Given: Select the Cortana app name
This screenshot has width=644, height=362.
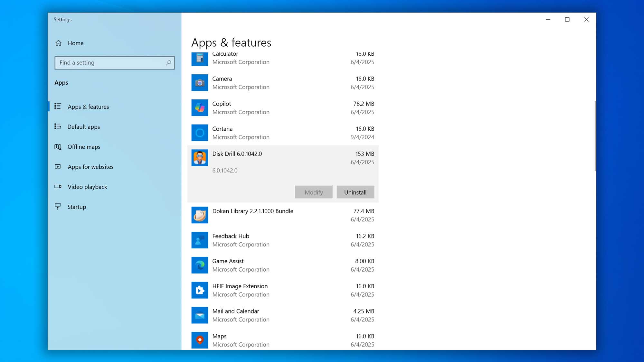Looking at the screenshot, I should (x=222, y=129).
